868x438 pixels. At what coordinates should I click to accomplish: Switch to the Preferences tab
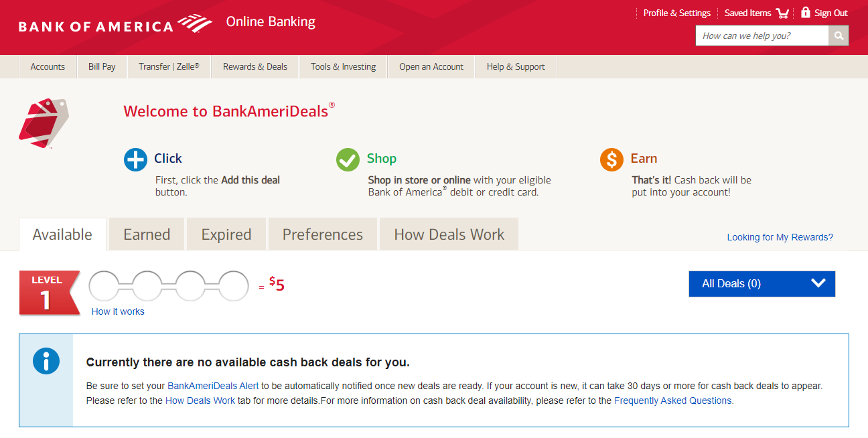pos(322,234)
